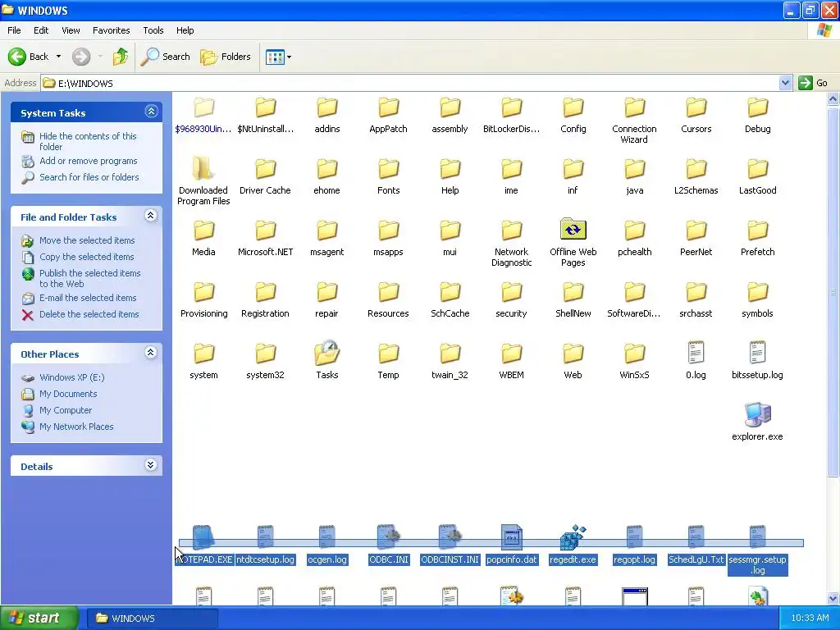
Task: Open the Views dropdown arrow
Action: tap(290, 57)
